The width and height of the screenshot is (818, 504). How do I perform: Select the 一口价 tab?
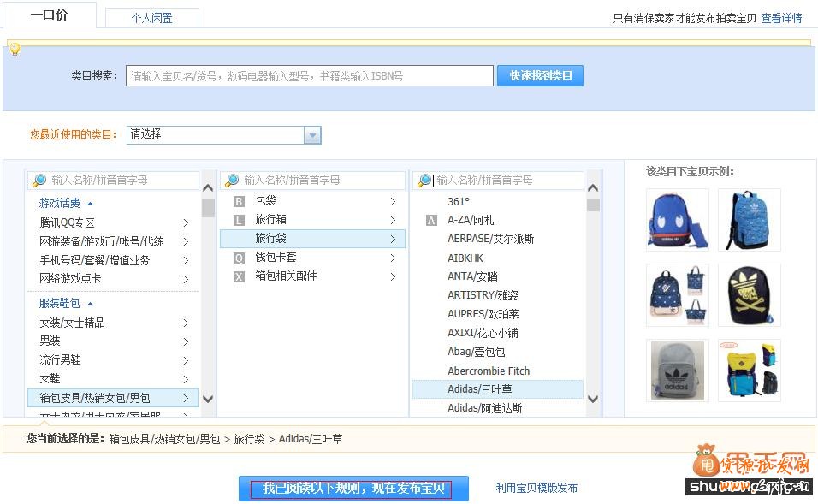[x=50, y=15]
